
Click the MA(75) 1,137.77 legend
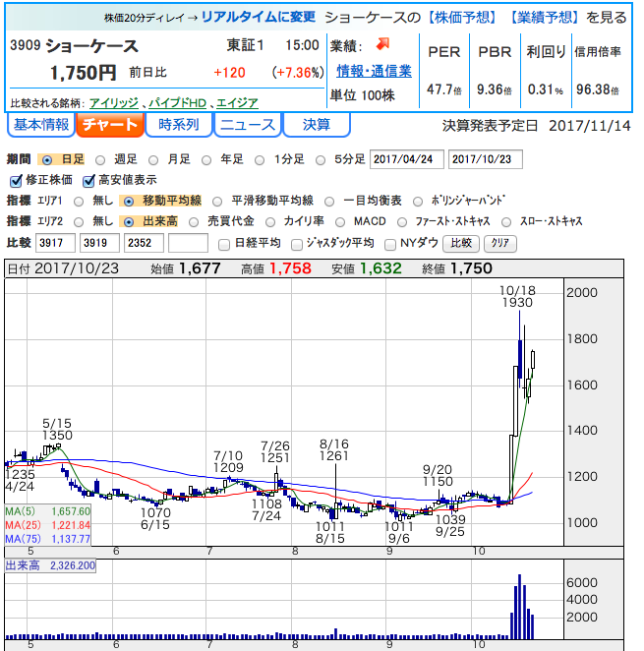coord(47,539)
